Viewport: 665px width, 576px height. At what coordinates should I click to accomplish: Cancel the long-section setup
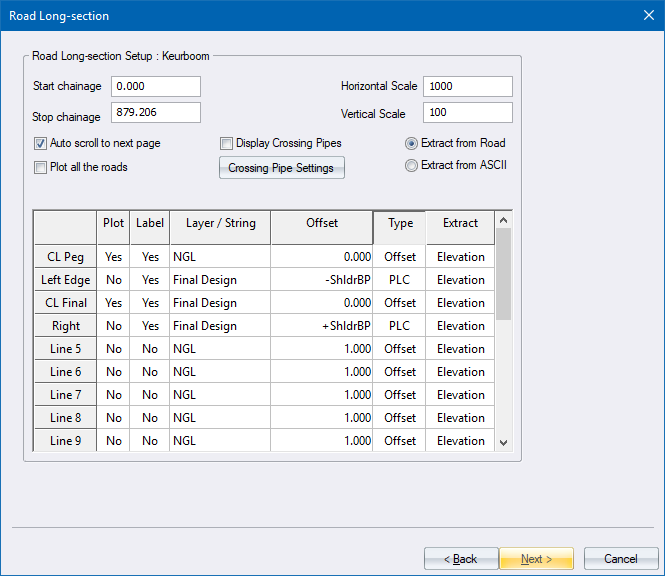[x=620, y=559]
